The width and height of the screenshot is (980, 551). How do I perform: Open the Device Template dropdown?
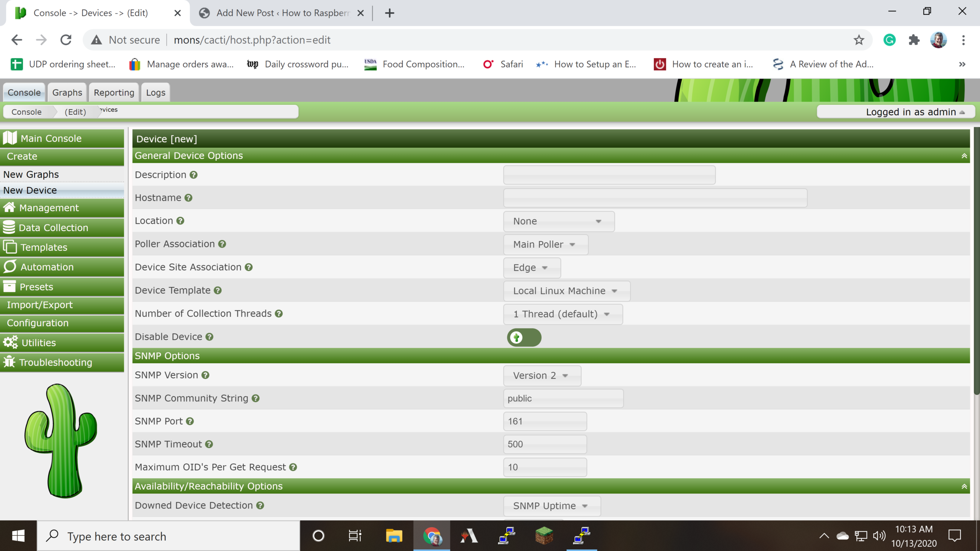pyautogui.click(x=566, y=291)
